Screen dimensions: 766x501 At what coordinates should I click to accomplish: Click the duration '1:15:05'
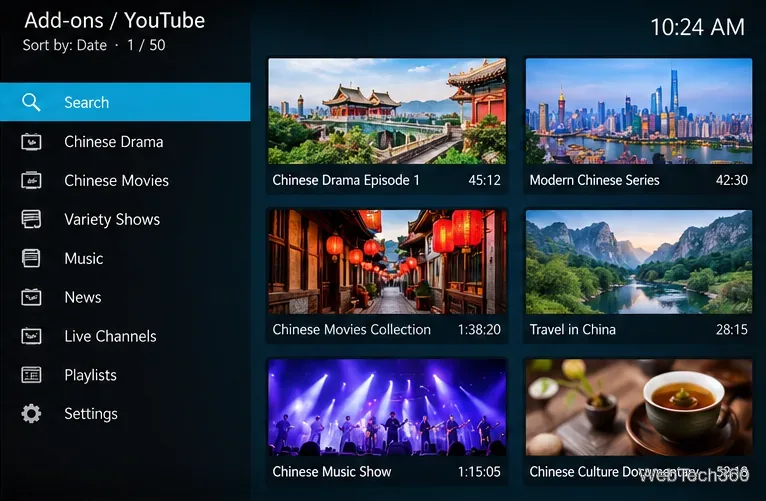pos(479,472)
